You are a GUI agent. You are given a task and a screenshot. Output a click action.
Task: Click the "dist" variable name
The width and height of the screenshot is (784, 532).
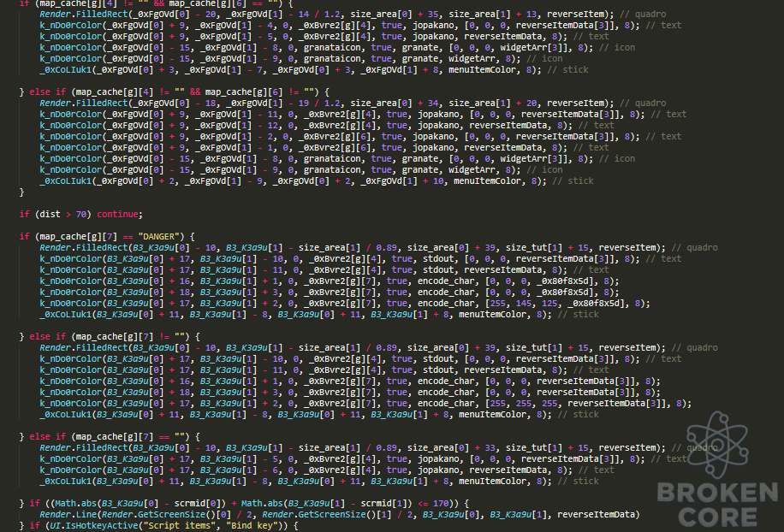(x=50, y=215)
